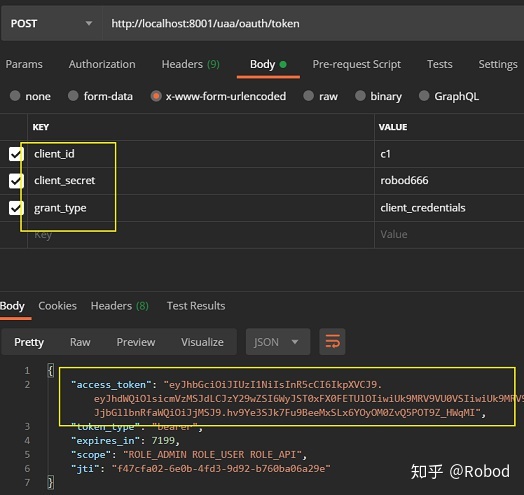Image resolution: width=524 pixels, height=495 pixels.
Task: Switch to the Tests tab
Action: click(x=439, y=64)
